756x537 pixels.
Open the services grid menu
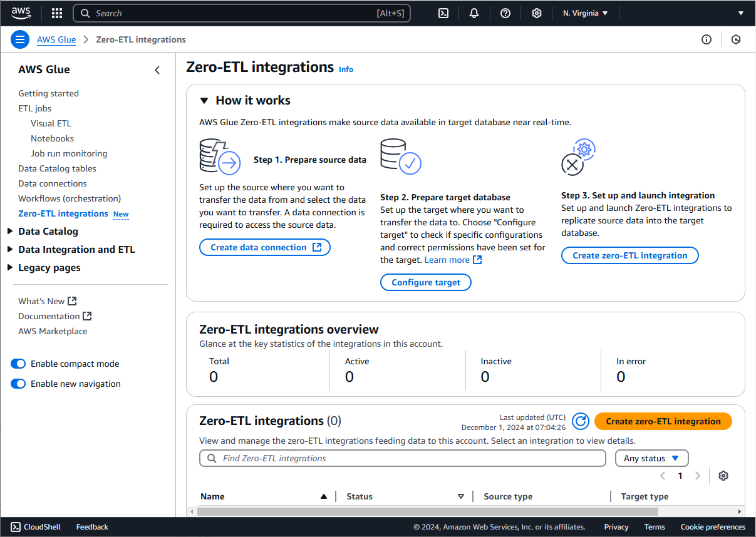pyautogui.click(x=56, y=13)
